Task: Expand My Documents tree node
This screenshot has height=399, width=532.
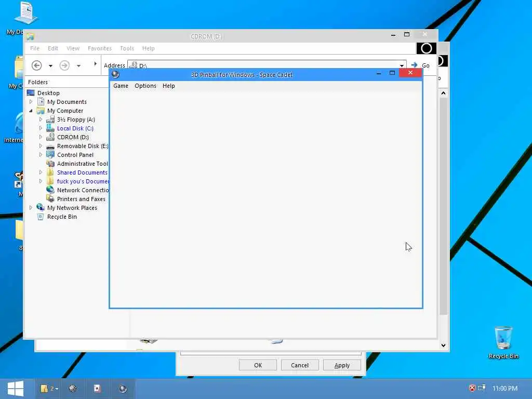Action: coord(31,101)
